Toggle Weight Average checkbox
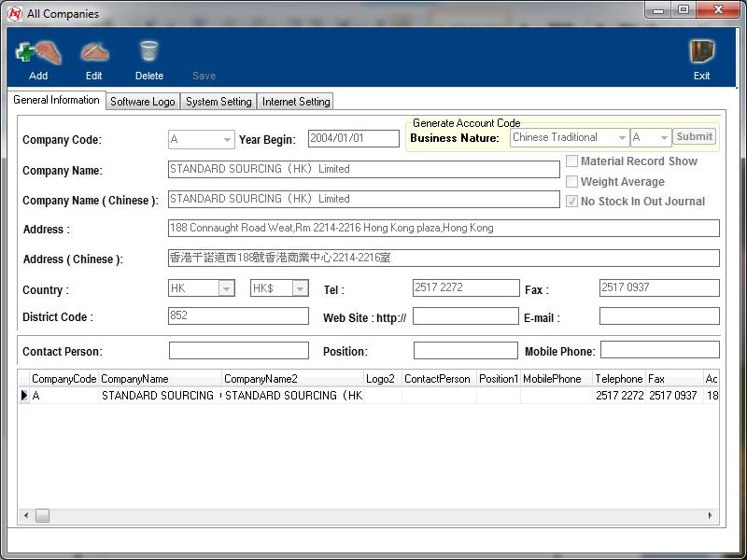747x560 pixels. point(571,181)
